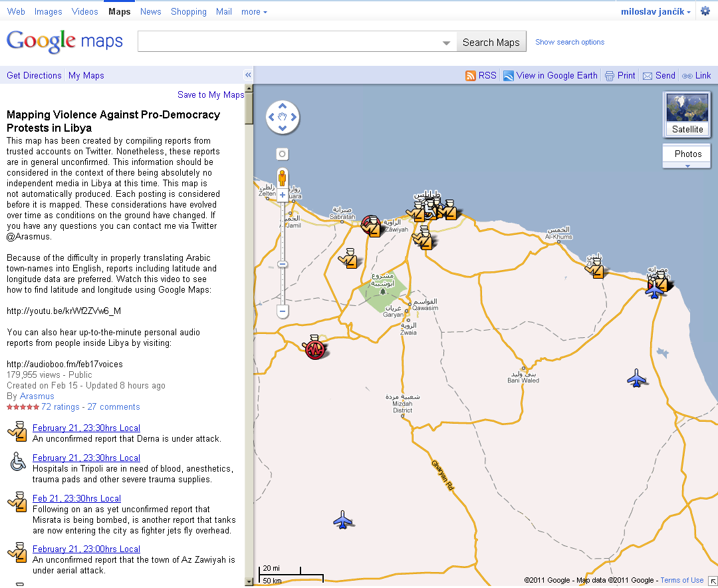Click the hand icon in pan control
The height and width of the screenshot is (588, 718).
tap(283, 117)
